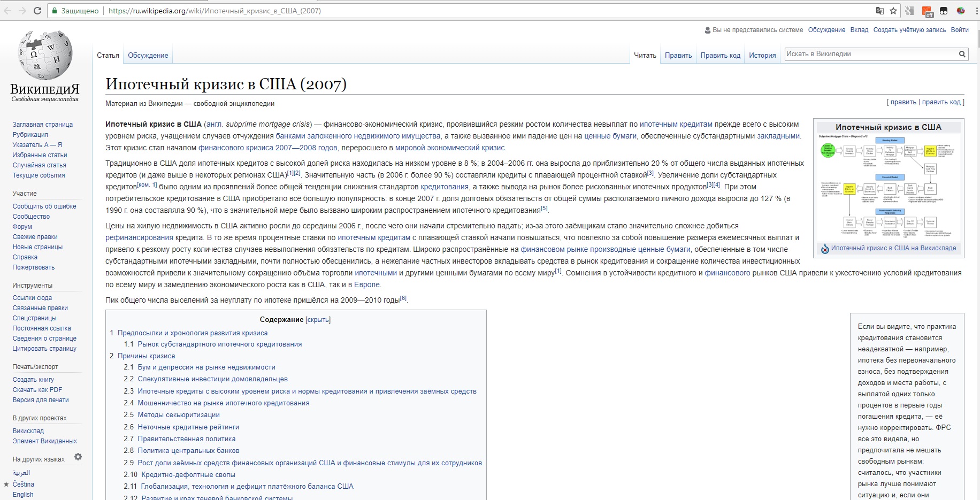Open Цитировать страницу link
980x500 pixels.
point(44,349)
